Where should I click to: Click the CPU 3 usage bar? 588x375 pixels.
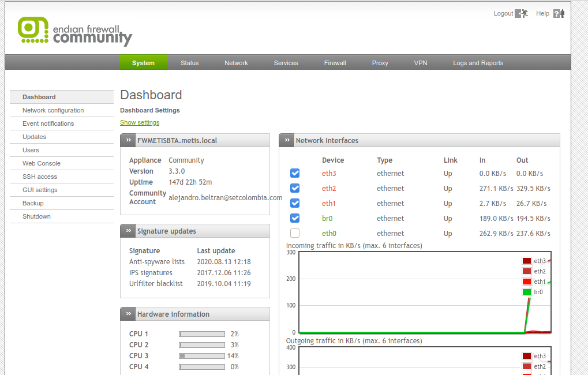(x=201, y=356)
